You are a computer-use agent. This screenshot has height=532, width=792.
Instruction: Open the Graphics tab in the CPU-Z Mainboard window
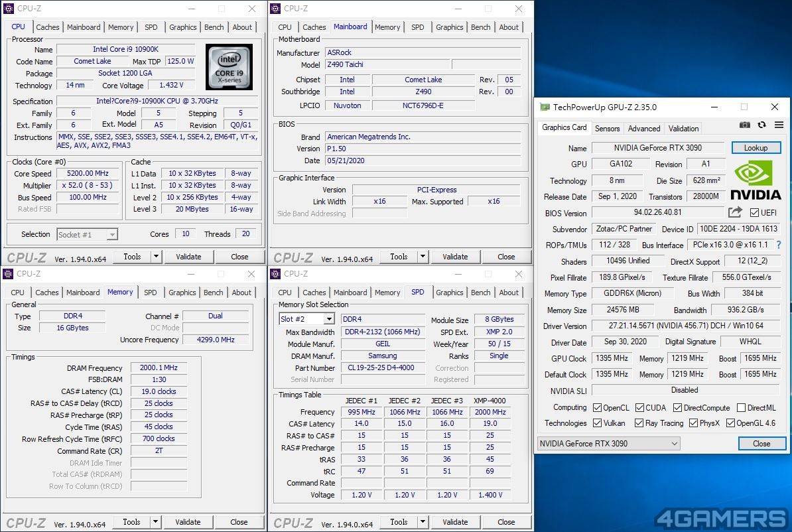(449, 27)
